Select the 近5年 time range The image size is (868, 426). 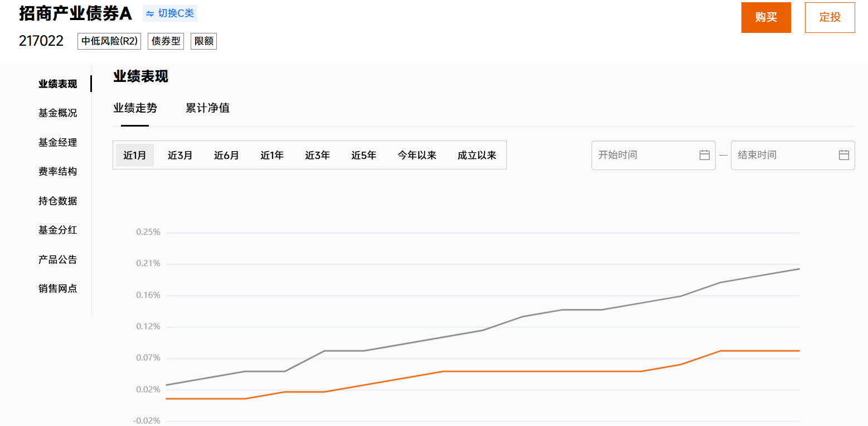(363, 155)
